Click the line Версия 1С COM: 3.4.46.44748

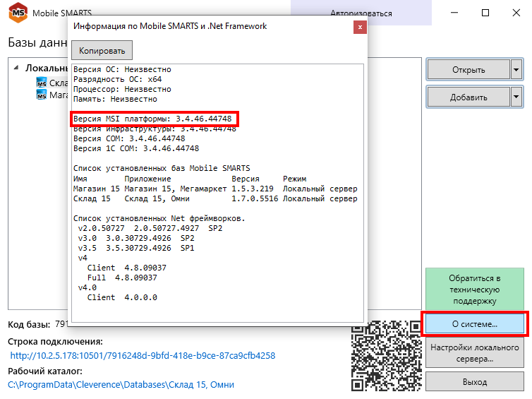click(136, 148)
